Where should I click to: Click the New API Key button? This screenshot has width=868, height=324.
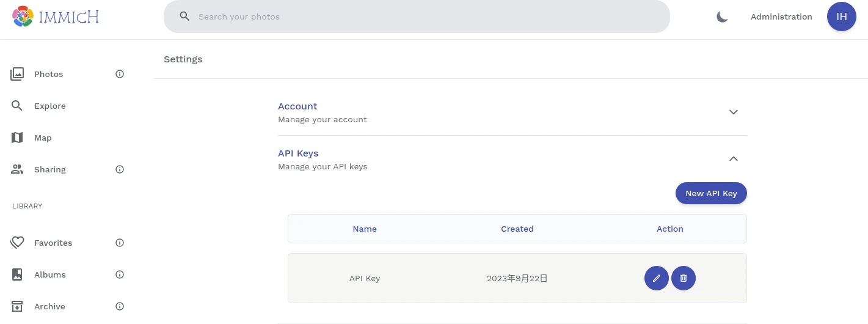(711, 193)
